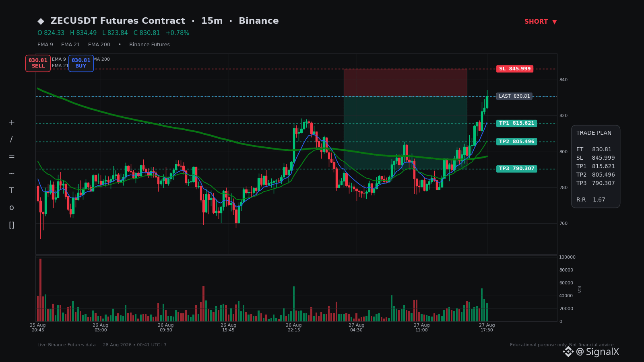Click the 840 price axis label
Screen dimensions: 644x362
click(x=563, y=80)
